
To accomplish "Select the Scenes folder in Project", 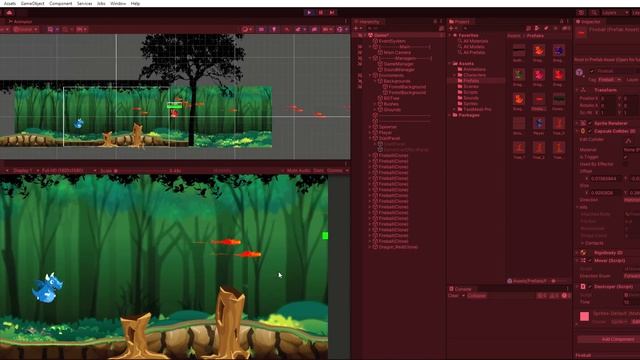I will 471,87.
